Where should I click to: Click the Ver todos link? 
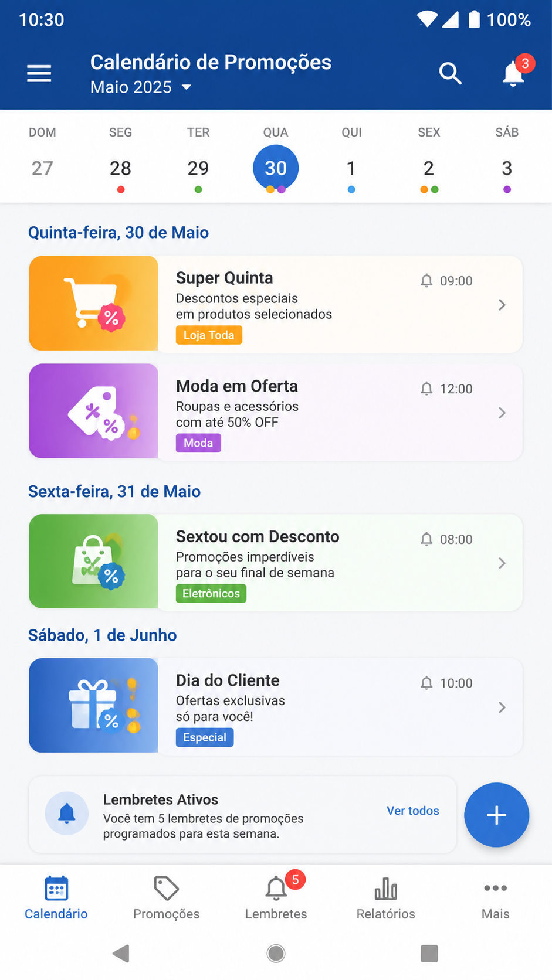point(413,811)
